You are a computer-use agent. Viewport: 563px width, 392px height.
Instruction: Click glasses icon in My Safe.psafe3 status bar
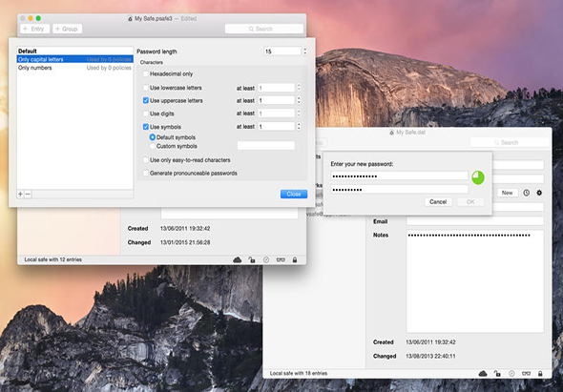(281, 259)
